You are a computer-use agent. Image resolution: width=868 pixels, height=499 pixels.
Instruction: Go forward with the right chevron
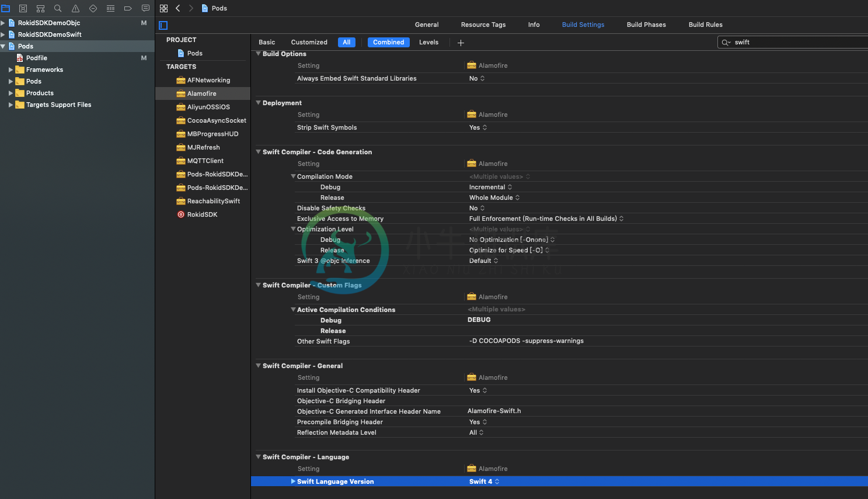click(191, 8)
